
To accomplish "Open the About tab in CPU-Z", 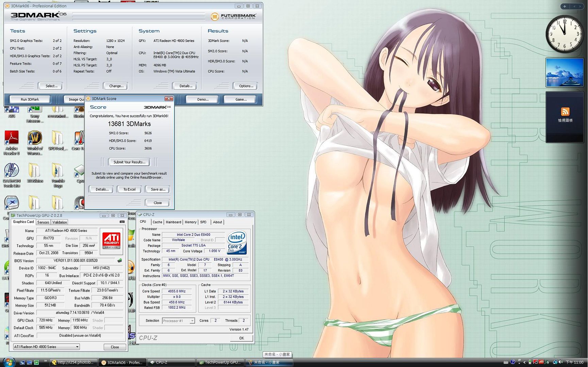I will coord(217,222).
